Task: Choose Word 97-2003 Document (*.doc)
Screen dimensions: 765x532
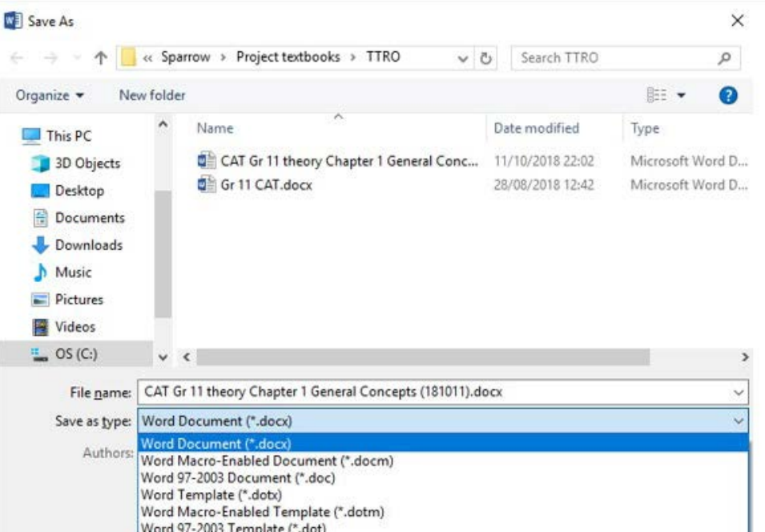Action: 443,478
